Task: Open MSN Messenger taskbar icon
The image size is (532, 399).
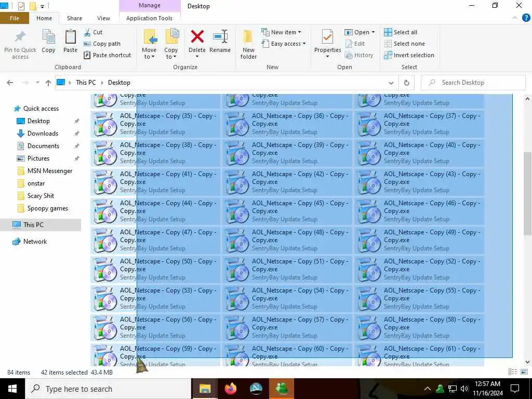Action: click(281, 389)
